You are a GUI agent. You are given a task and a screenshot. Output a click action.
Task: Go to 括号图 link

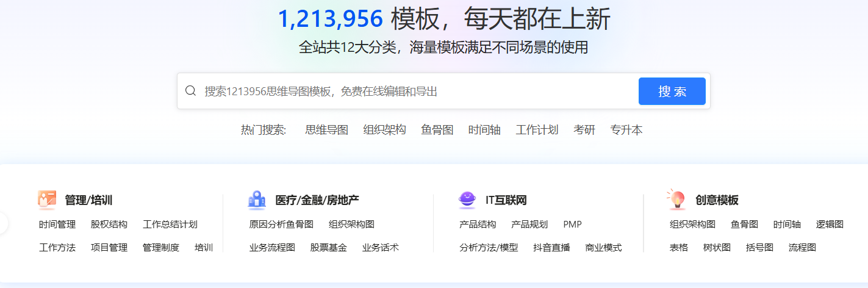(x=759, y=248)
